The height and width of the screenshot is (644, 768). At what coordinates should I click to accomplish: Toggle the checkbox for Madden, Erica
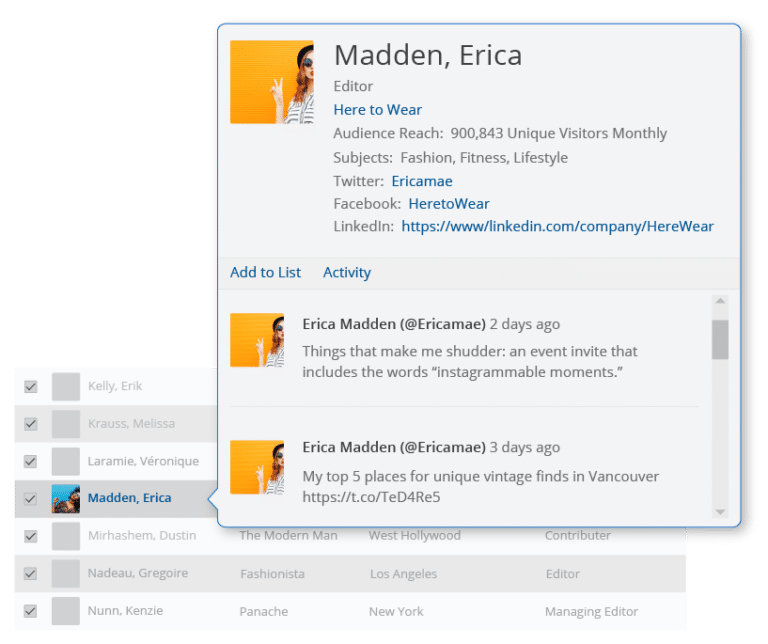[x=31, y=498]
